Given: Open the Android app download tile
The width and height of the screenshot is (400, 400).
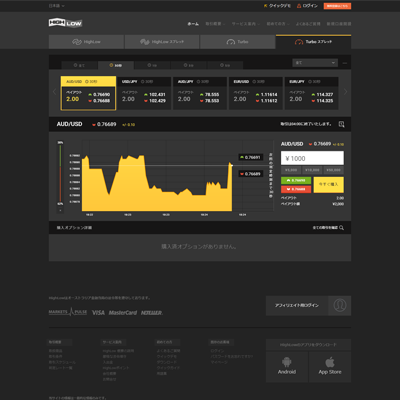Looking at the screenshot, I should point(287,367).
